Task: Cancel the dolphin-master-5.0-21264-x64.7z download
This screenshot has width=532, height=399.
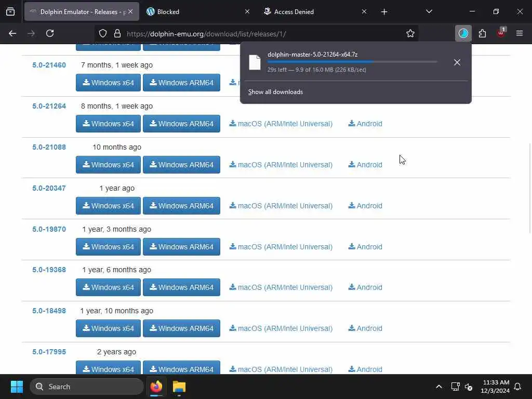Action: click(x=457, y=62)
